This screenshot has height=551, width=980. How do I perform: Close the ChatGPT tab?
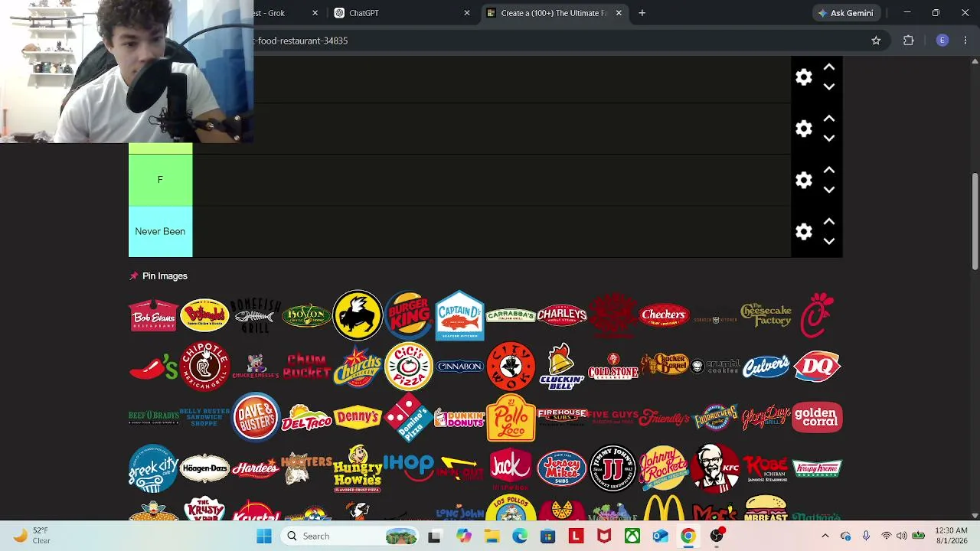pos(467,13)
